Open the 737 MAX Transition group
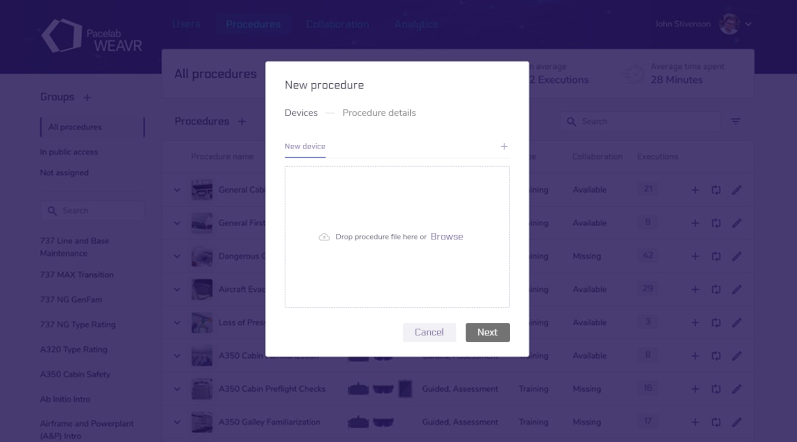 coord(77,275)
